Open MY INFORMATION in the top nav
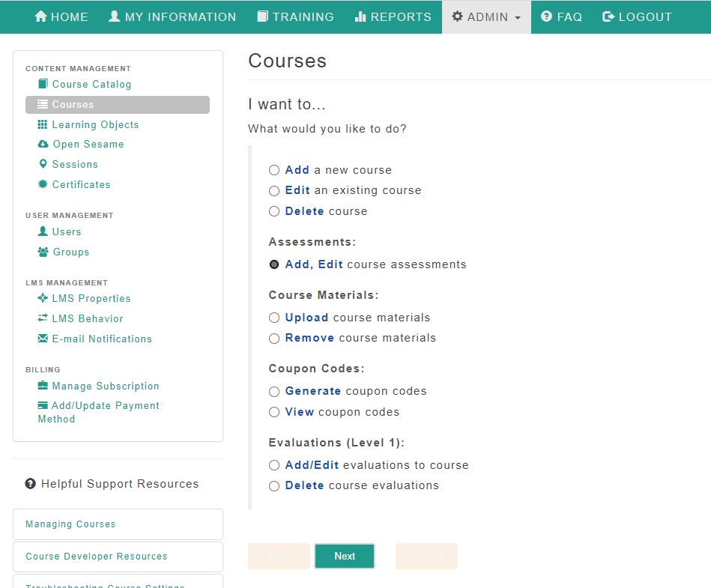The width and height of the screenshot is (711, 588). click(172, 16)
